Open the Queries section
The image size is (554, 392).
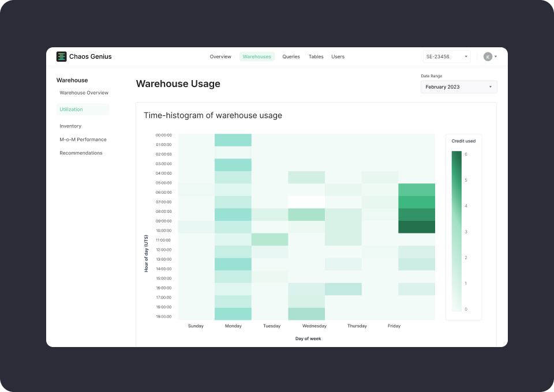(291, 56)
